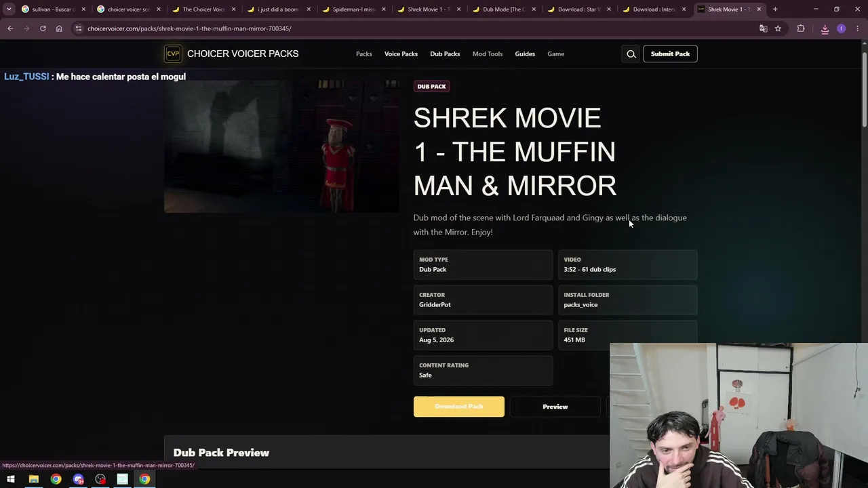
Task: Bookmark this page with the star
Action: 778,28
